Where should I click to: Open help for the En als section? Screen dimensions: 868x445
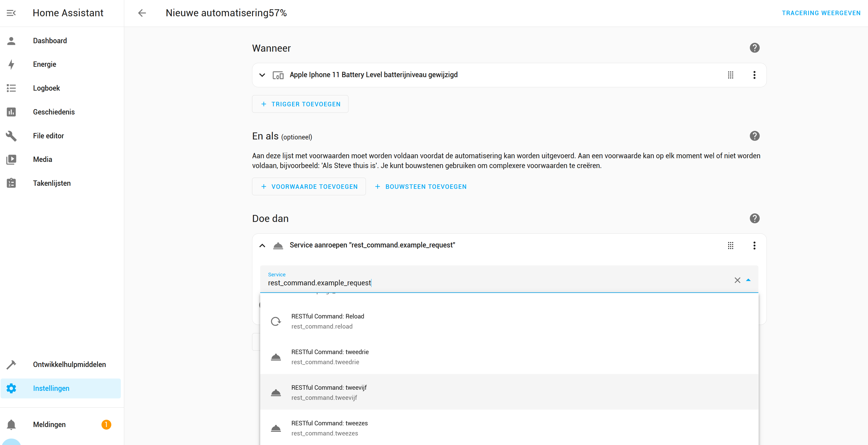coord(754,136)
